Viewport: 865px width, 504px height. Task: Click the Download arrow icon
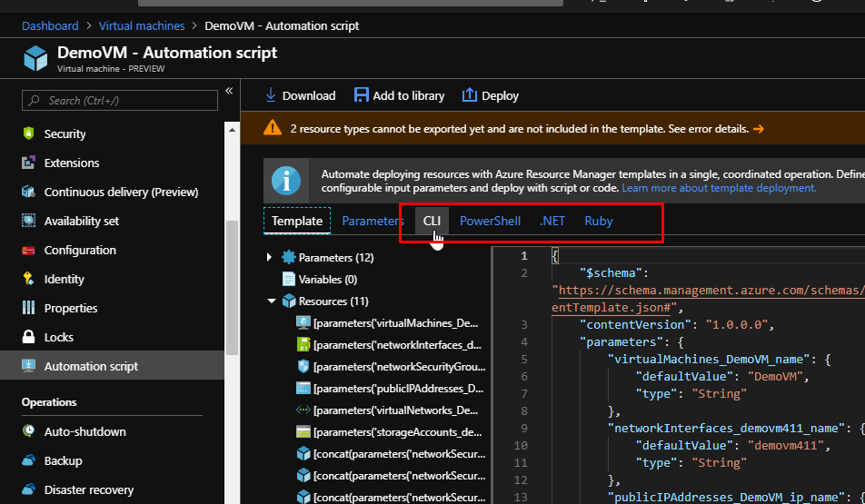pyautogui.click(x=271, y=95)
